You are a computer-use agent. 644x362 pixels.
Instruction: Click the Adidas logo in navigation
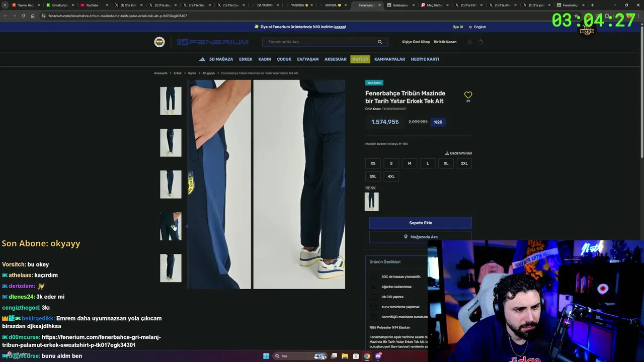[202, 59]
